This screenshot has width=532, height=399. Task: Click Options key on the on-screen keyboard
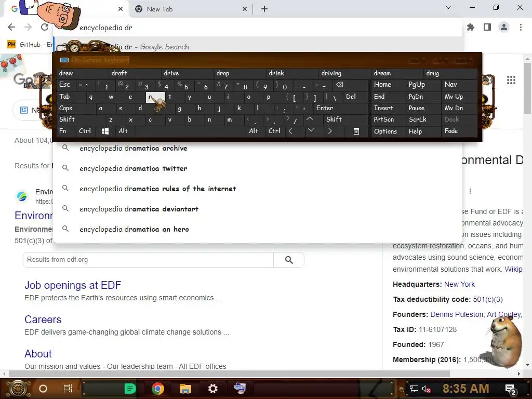pyautogui.click(x=389, y=131)
